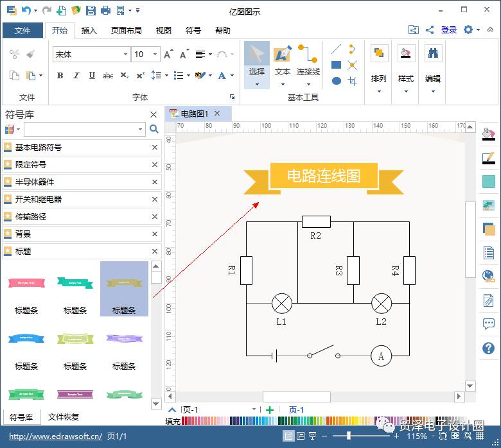Toggle Italic formatting
Viewport: 501px width, 448px height.
click(76, 76)
